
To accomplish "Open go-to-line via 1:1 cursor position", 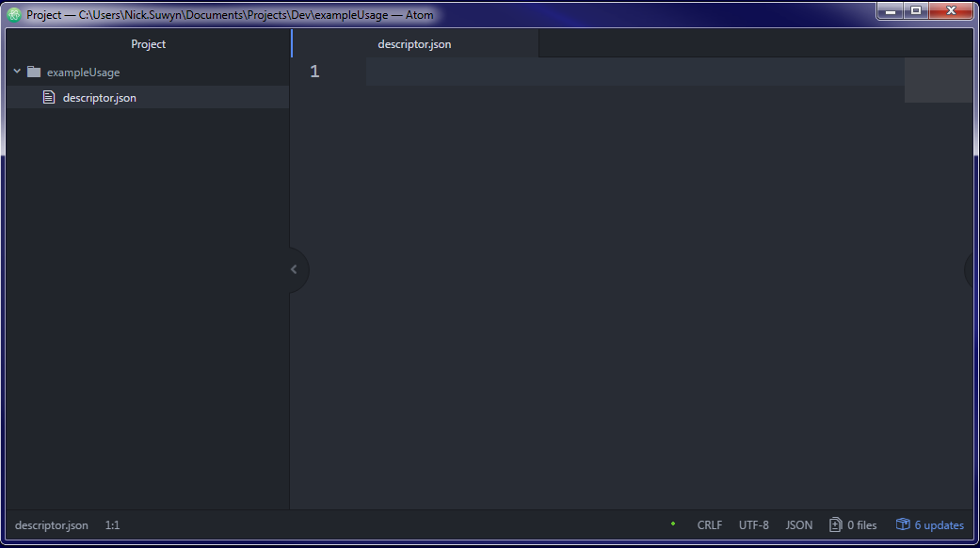I will coord(113,525).
